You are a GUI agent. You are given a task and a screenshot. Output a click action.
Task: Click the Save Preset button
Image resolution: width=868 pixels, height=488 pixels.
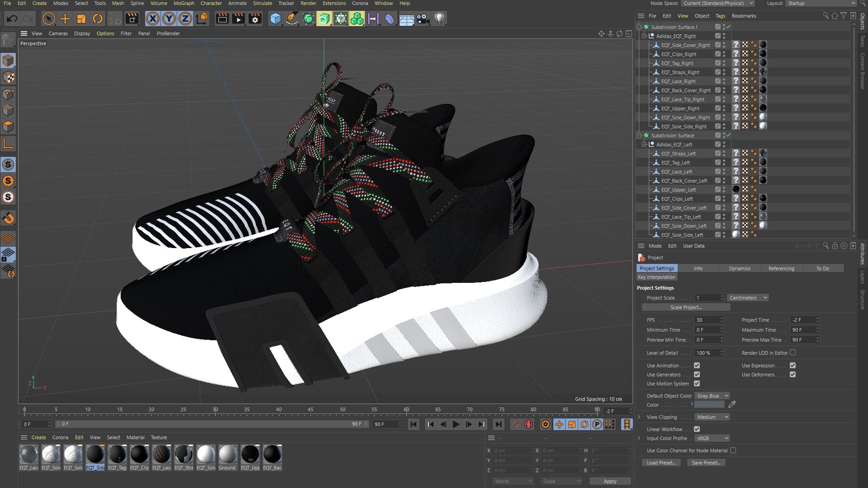[x=706, y=462]
